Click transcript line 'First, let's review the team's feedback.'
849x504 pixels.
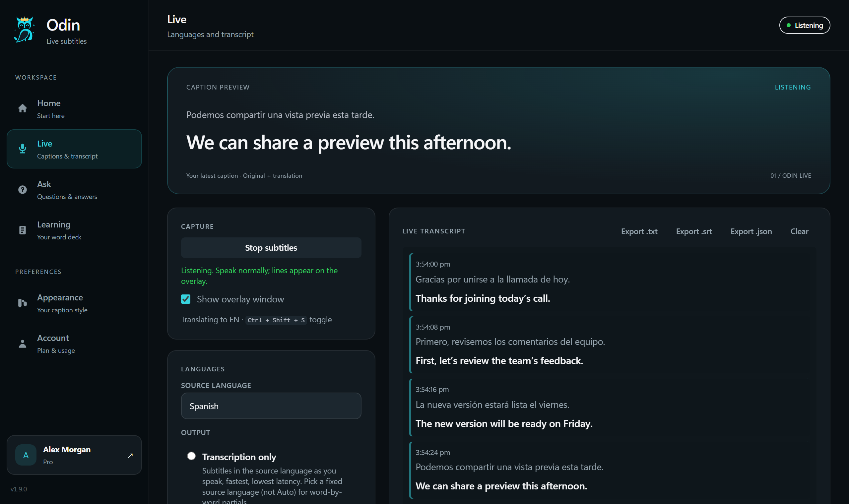pos(499,361)
